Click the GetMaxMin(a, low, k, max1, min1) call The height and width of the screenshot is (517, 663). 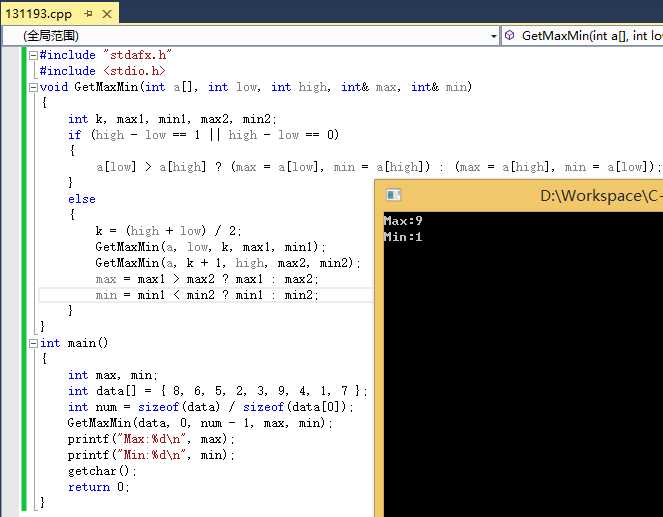[211, 247]
